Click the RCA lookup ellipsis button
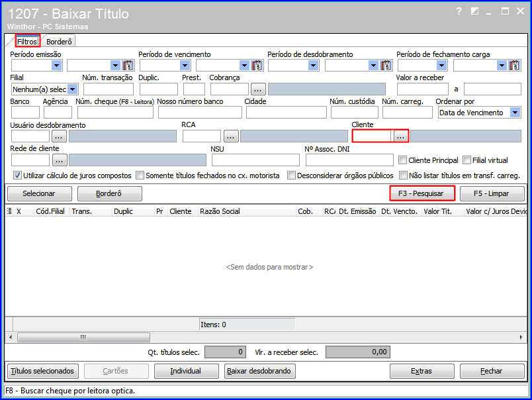Image resolution: width=532 pixels, height=400 pixels. [231, 136]
